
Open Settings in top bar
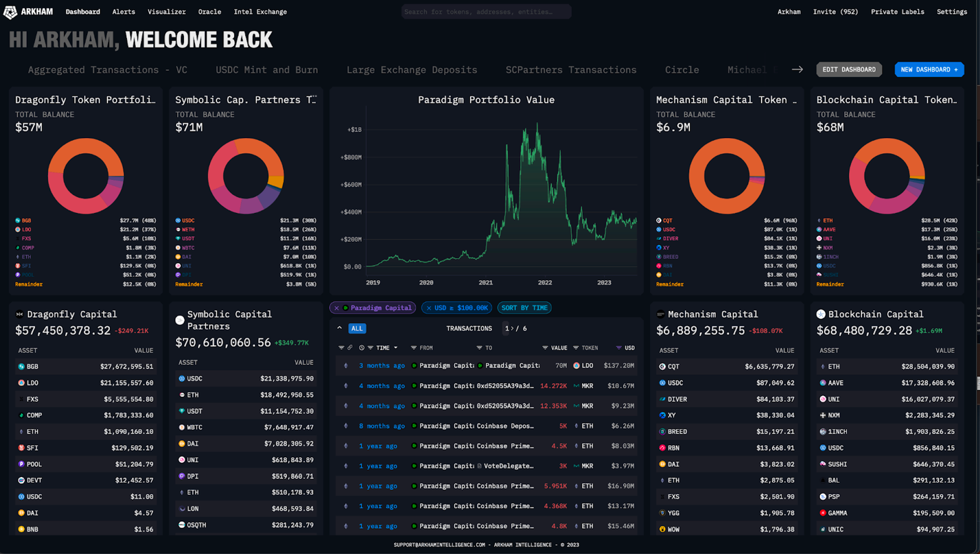tap(951, 12)
